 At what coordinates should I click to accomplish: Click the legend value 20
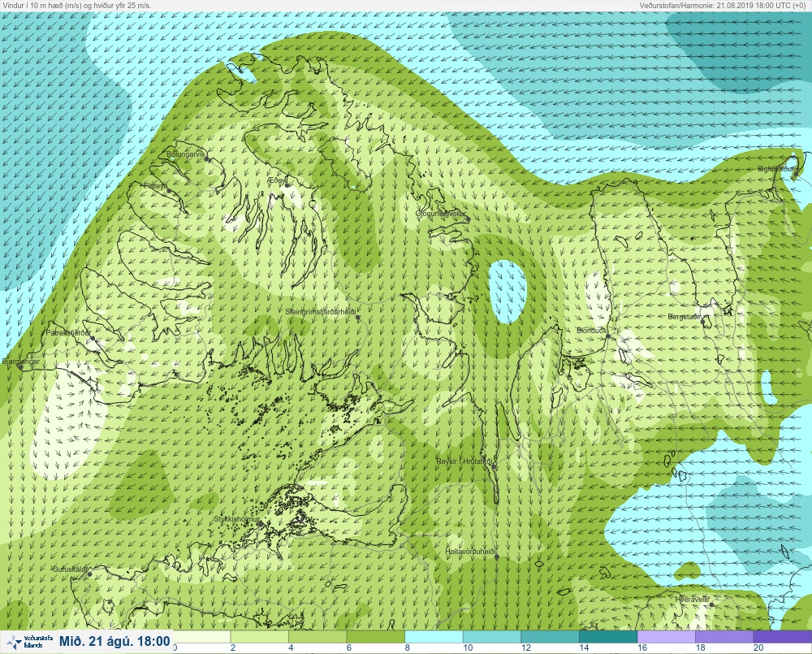(x=758, y=648)
